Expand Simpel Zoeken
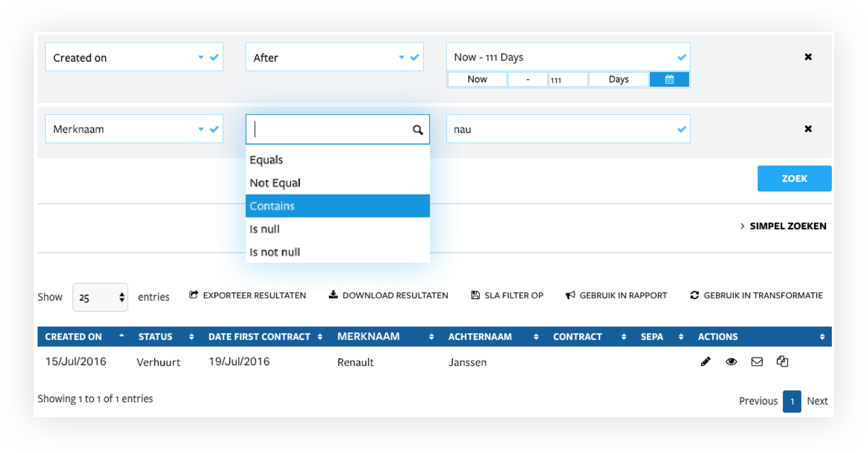The width and height of the screenshot is (868, 453). [783, 226]
